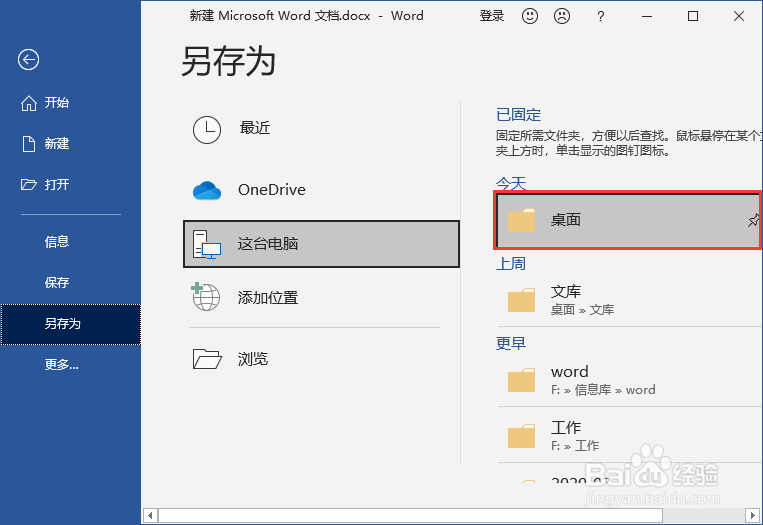Click the horizontal scrollbar right arrow
763x525 pixels.
[x=752, y=515]
